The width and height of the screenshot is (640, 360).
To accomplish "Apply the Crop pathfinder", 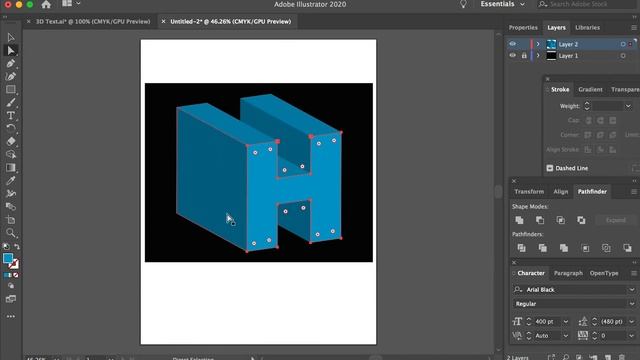I will 585,248.
